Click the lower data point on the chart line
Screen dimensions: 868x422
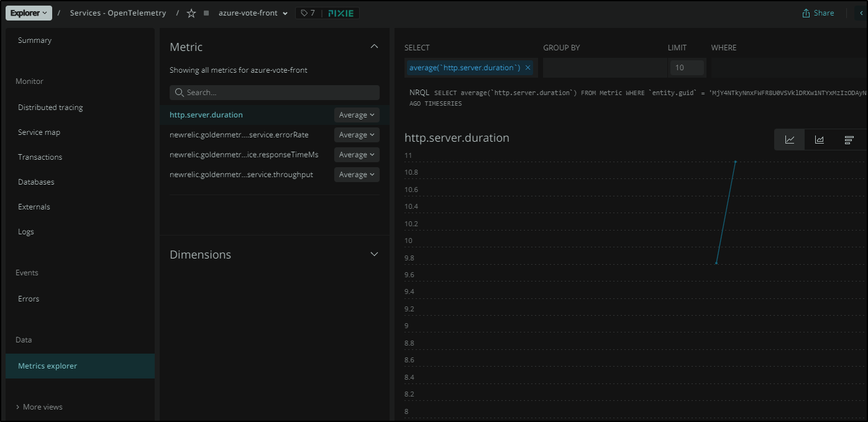click(x=716, y=263)
